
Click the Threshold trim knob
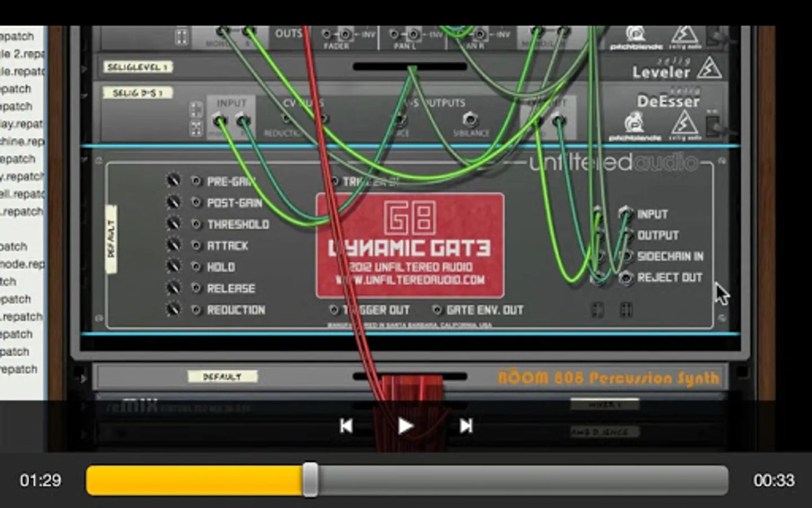coord(173,224)
